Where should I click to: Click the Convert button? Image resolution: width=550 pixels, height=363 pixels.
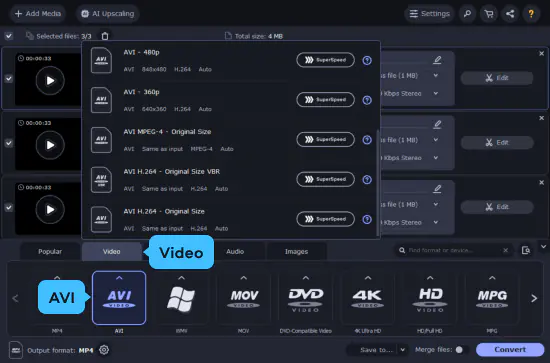510,349
